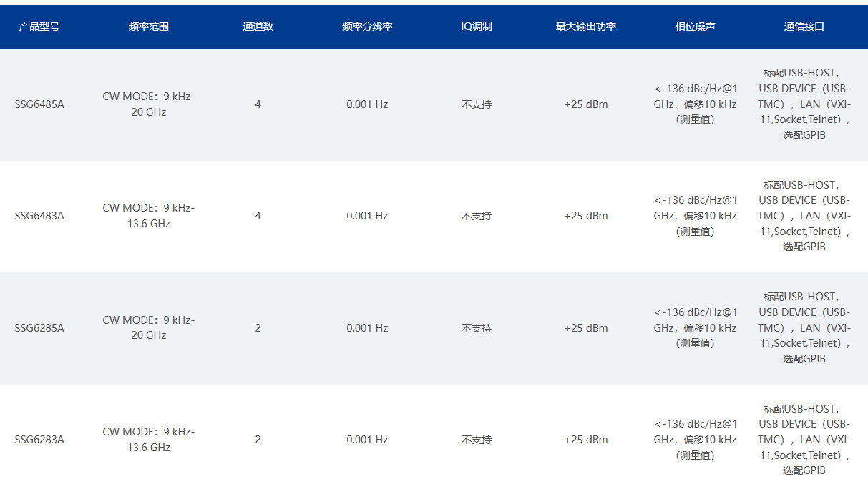Click SSG6483A frequency range 13.6 GHz cell
This screenshot has width=868, height=484.
[x=149, y=216]
